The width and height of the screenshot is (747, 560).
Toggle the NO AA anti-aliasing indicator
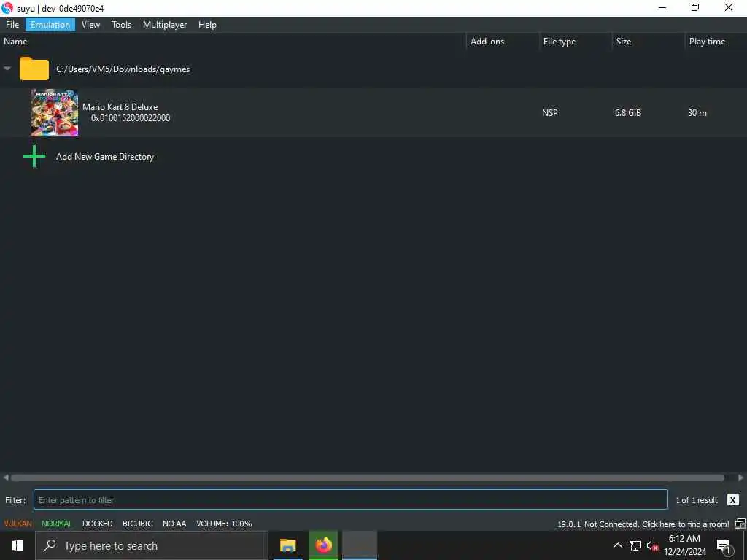click(174, 524)
